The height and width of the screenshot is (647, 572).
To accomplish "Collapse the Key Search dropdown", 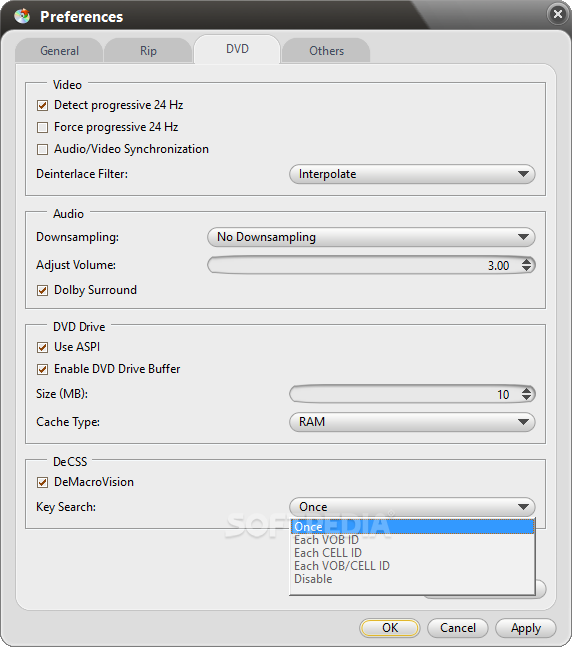I will click(x=412, y=507).
